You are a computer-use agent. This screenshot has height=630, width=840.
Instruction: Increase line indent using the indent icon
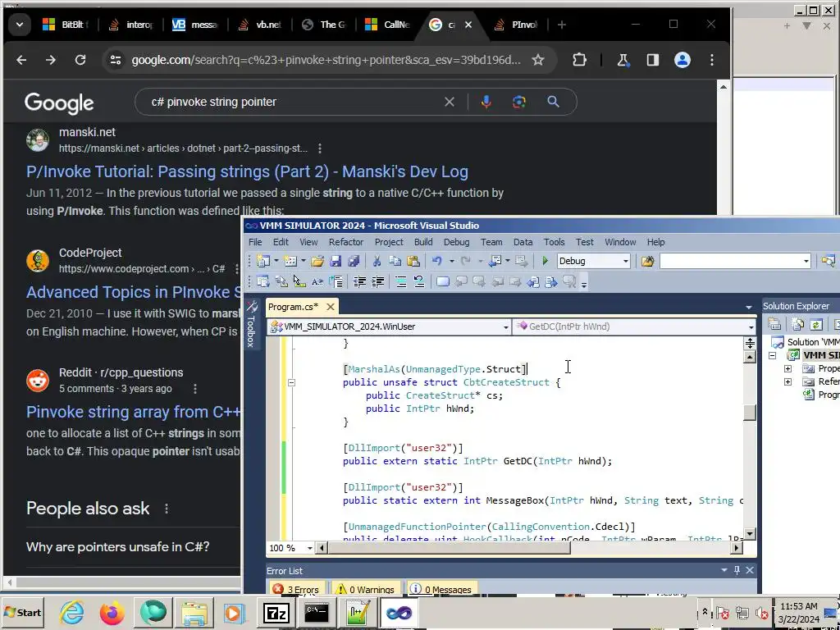[x=378, y=282]
